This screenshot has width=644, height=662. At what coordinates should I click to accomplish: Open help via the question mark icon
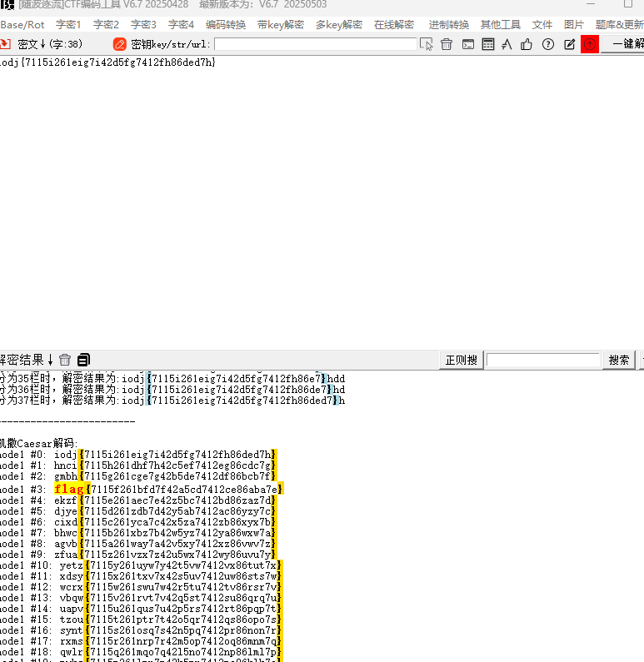[x=548, y=44]
